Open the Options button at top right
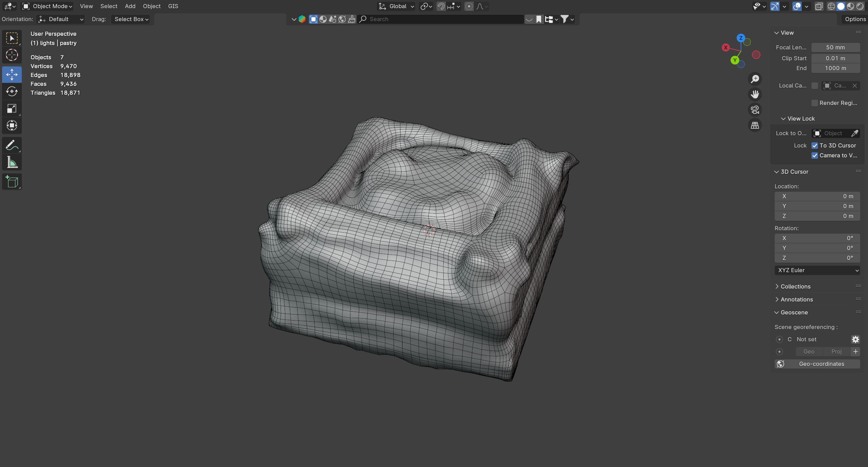This screenshot has width=868, height=467. [855, 19]
